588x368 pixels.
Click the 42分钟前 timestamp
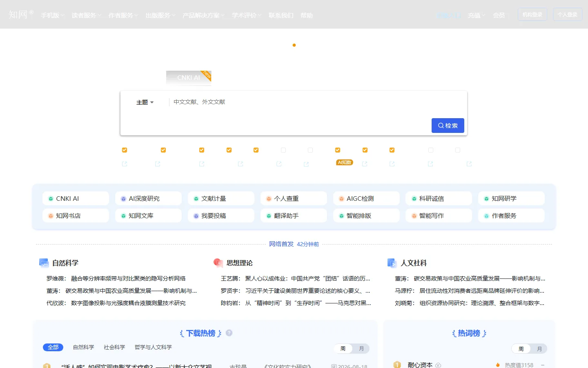[x=308, y=244]
